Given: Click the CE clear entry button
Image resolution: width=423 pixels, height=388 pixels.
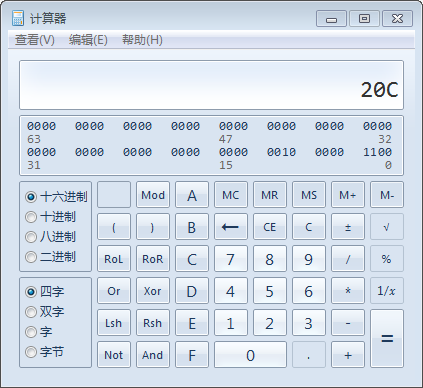Looking at the screenshot, I should (x=270, y=227).
